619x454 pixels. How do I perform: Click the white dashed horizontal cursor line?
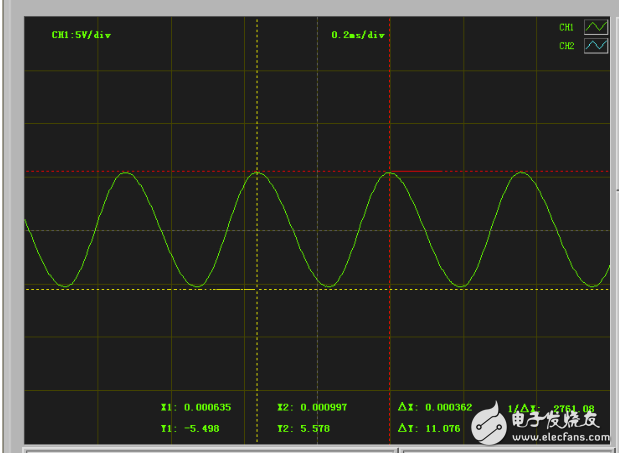coord(120,289)
